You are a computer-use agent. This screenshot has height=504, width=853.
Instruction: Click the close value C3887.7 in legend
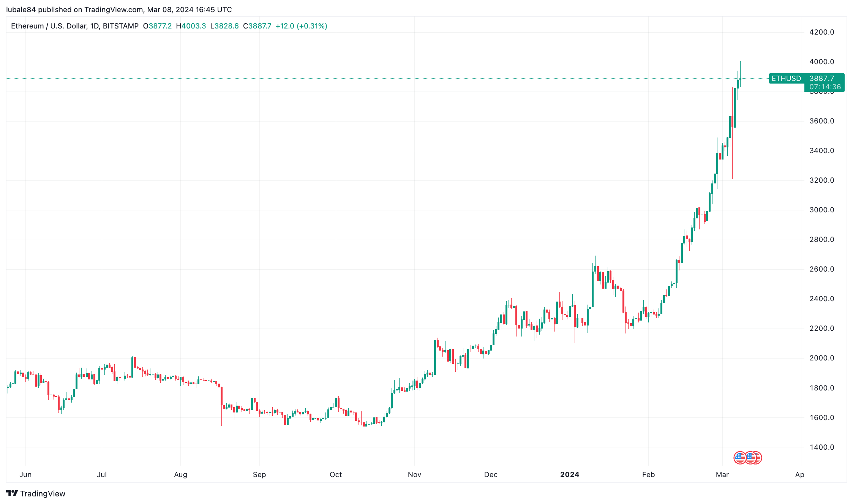click(x=257, y=26)
